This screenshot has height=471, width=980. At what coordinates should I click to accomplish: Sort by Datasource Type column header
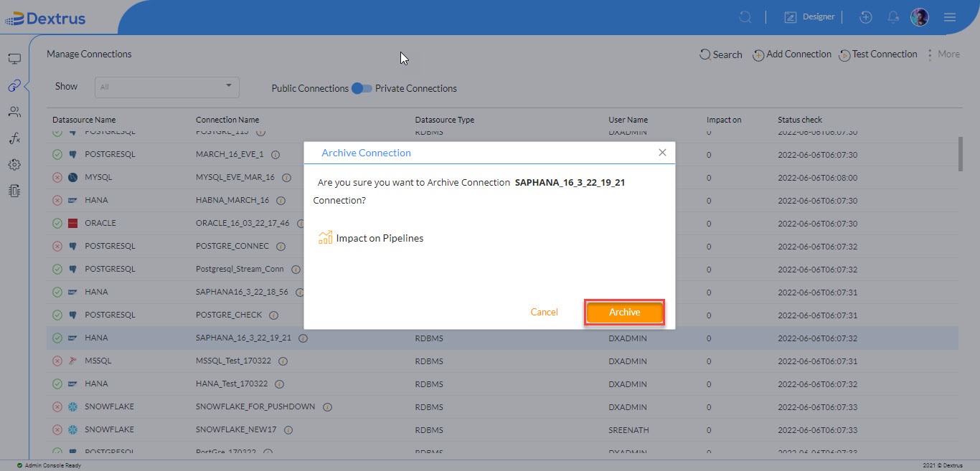click(445, 120)
